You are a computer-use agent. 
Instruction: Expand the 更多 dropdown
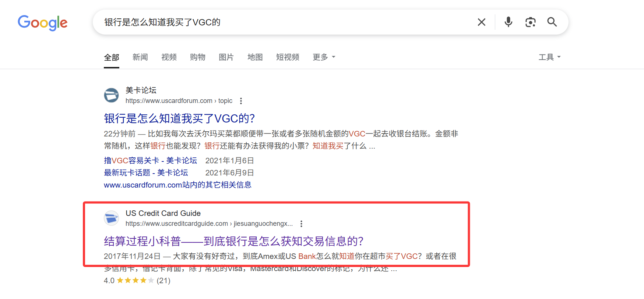click(324, 57)
